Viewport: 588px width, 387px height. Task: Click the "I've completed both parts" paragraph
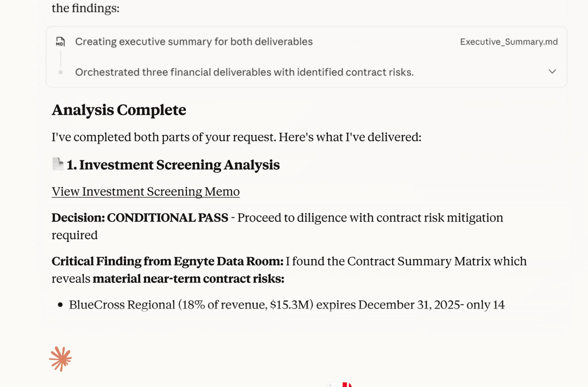[236, 137]
